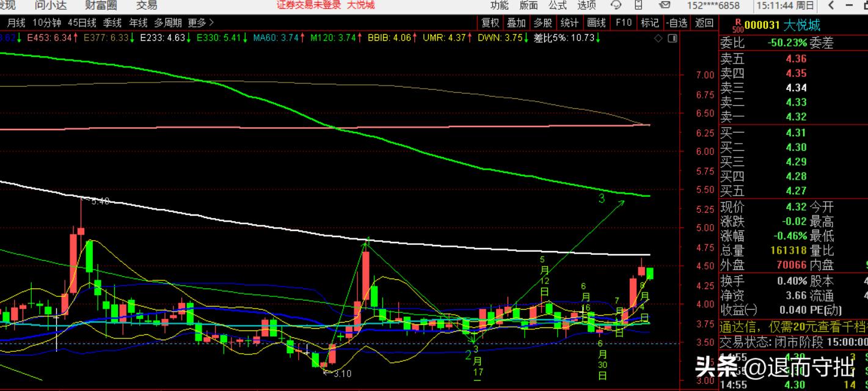This screenshot has height=391, width=868.
Task: Switch to 月线 monthly chart
Action: [16, 23]
